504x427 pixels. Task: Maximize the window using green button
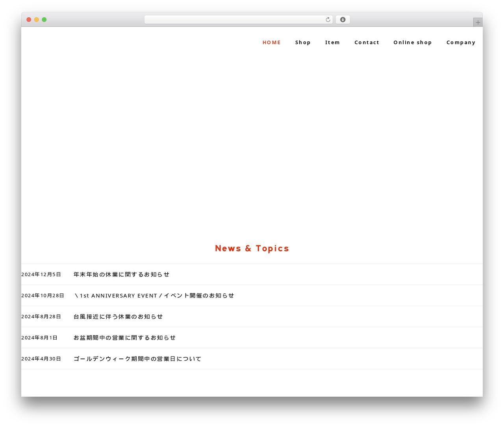point(44,20)
